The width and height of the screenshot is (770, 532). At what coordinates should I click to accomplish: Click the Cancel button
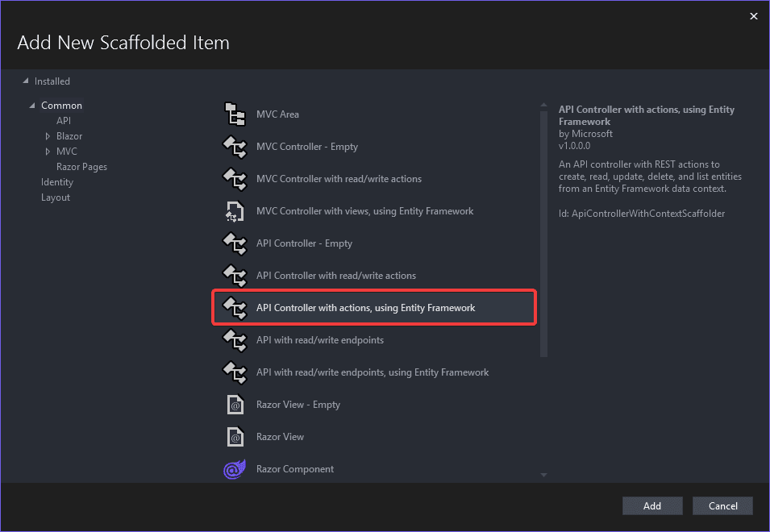[722, 505]
